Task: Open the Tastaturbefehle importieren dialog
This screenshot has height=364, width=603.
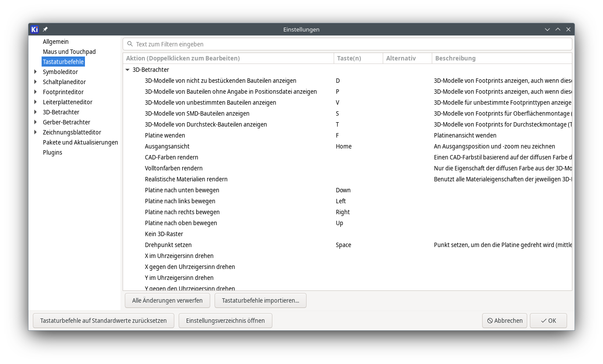Action: [x=260, y=300]
